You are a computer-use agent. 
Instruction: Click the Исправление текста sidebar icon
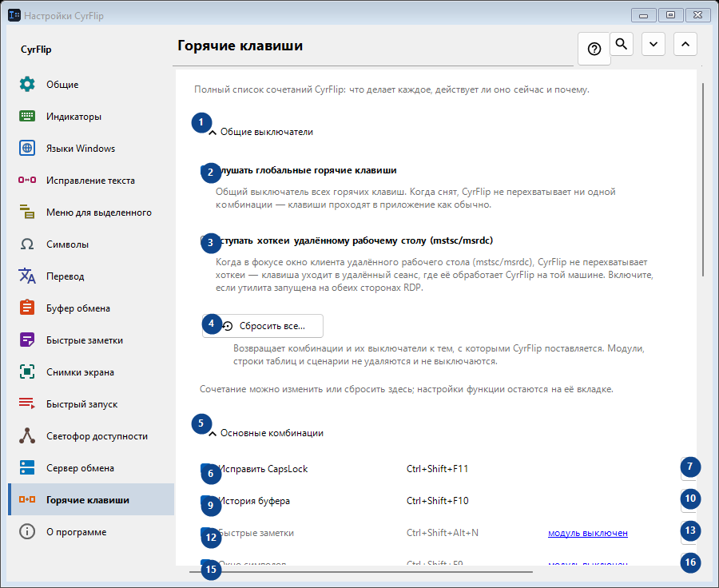[27, 181]
